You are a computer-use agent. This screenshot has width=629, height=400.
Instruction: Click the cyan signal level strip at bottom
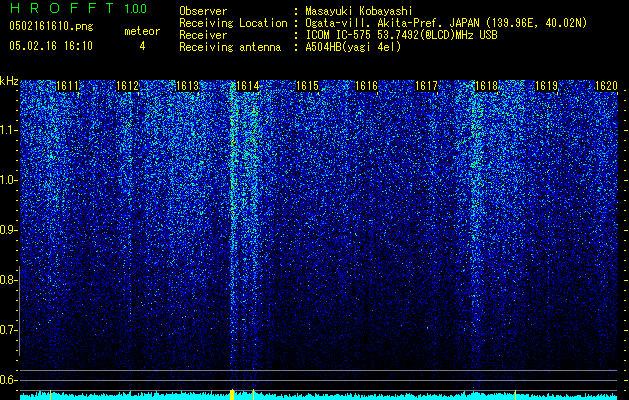319,396
